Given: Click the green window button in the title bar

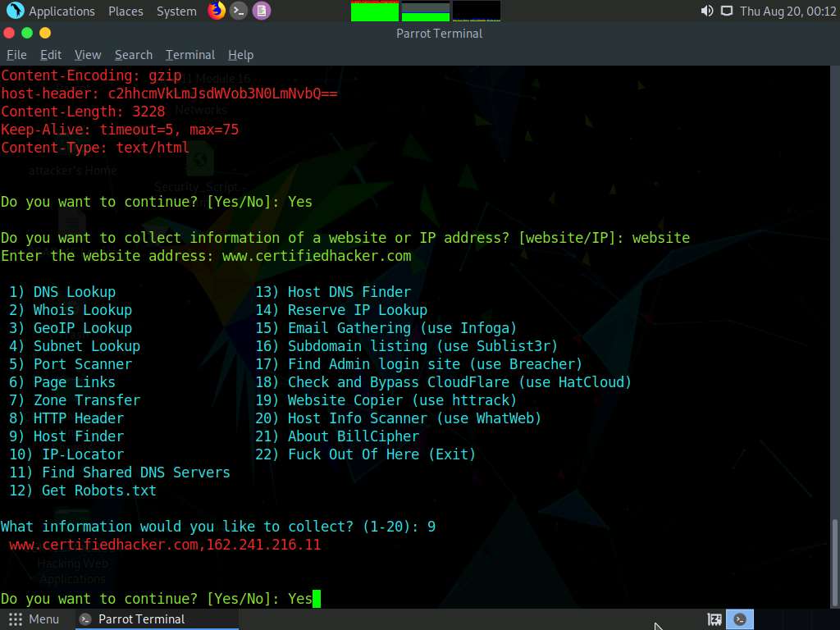Looking at the screenshot, I should (x=27, y=33).
